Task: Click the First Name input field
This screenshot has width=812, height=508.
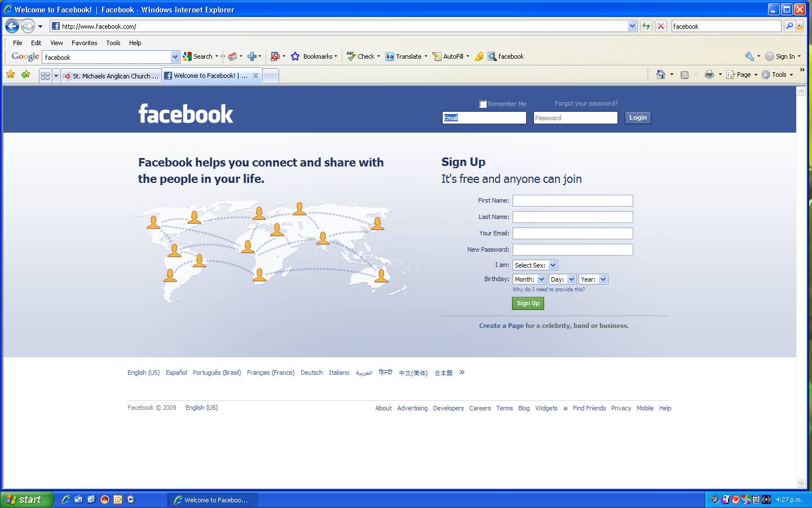Action: (572, 201)
